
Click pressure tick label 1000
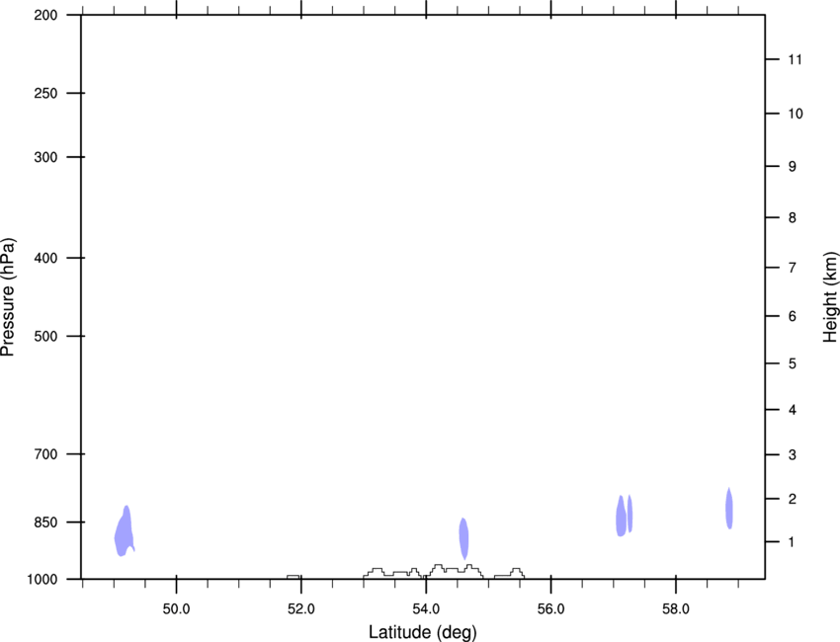42,579
